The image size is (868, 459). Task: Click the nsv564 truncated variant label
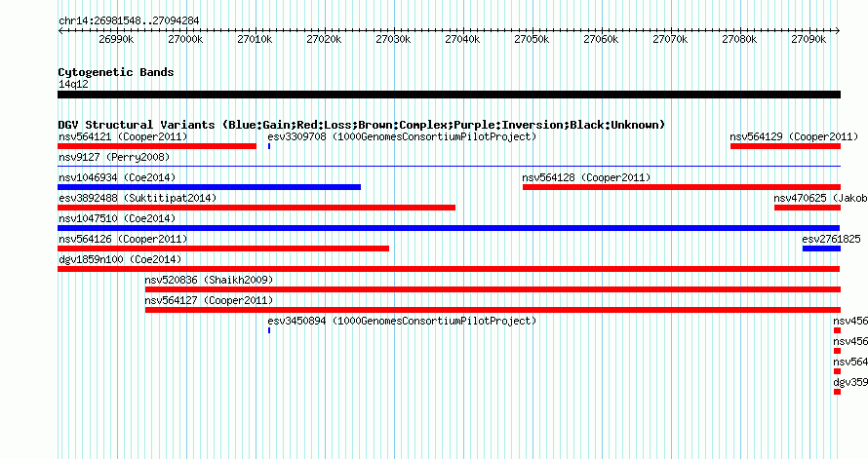(850, 362)
